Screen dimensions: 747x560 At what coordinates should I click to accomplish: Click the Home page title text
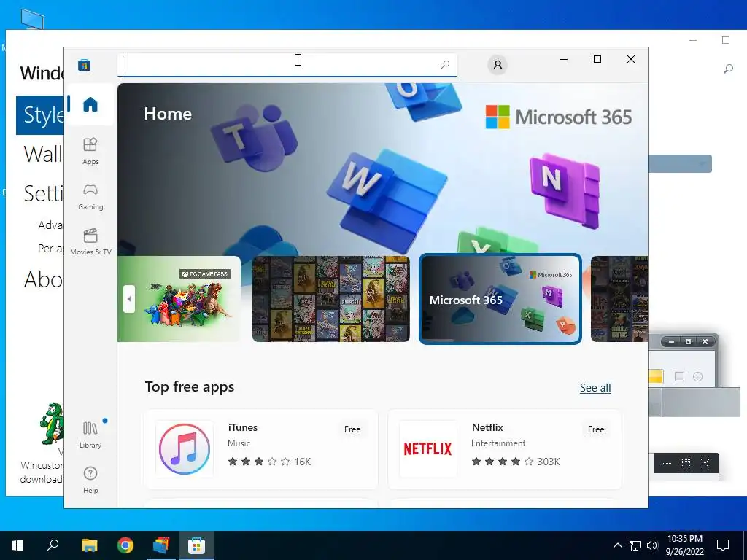point(168,114)
